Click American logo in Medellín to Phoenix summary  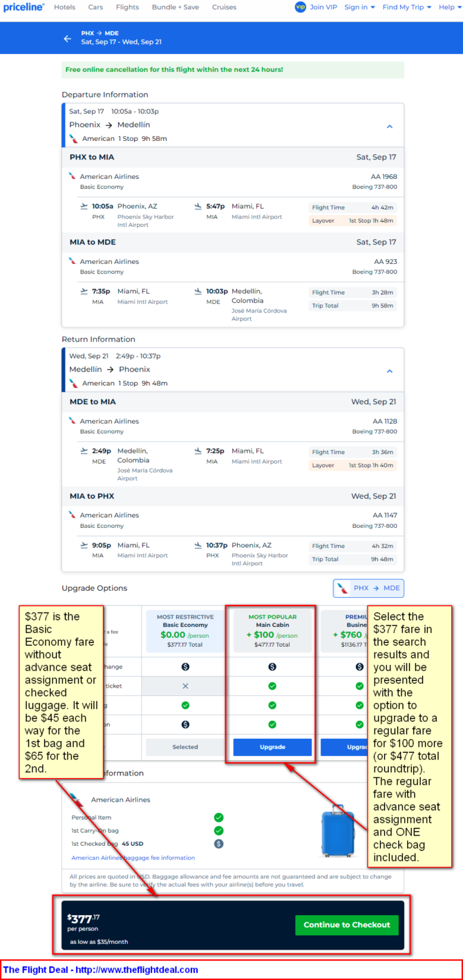tap(74, 383)
